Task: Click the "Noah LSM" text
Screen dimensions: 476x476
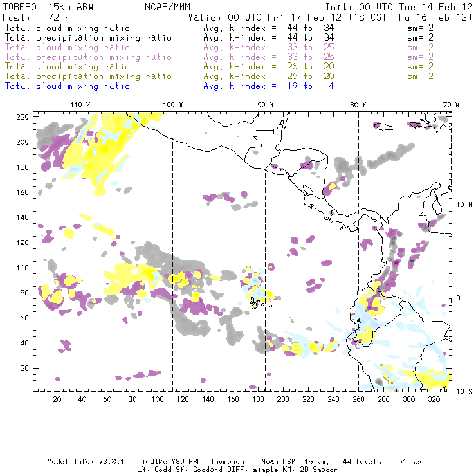Action: pos(279,462)
